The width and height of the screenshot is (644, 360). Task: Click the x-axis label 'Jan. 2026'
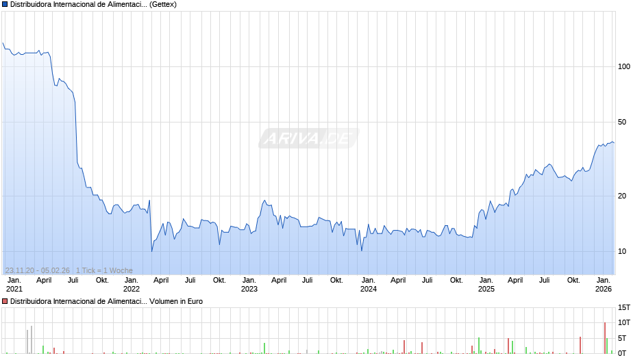pyautogui.click(x=604, y=285)
